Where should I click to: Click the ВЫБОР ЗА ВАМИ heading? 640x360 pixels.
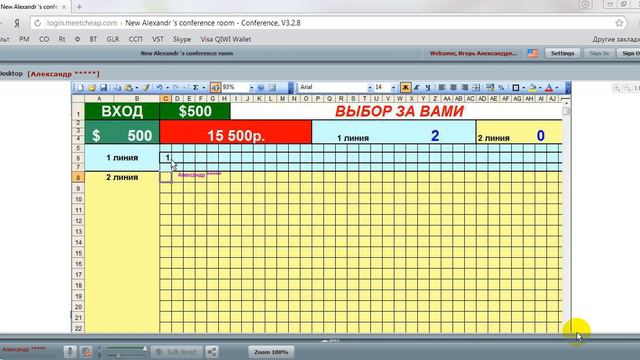[399, 111]
